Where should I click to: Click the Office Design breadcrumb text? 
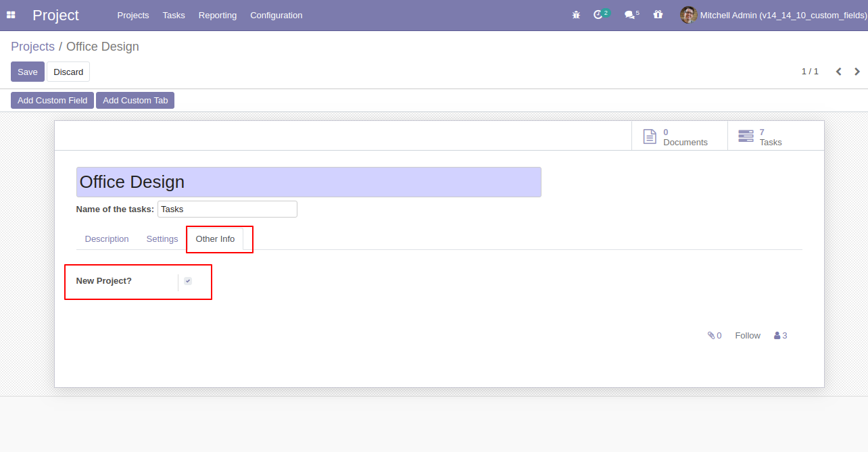coord(103,47)
